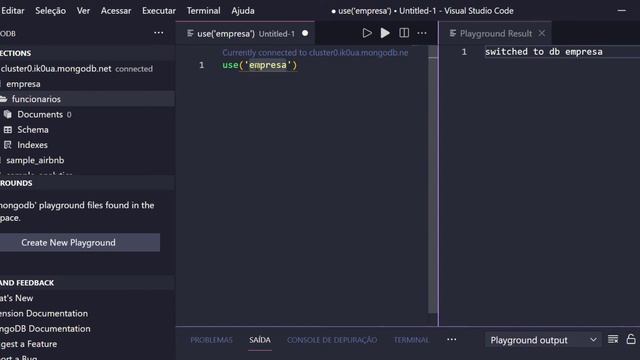640x360 pixels.
Task: Select funcionarios collection
Action: point(87,99)
